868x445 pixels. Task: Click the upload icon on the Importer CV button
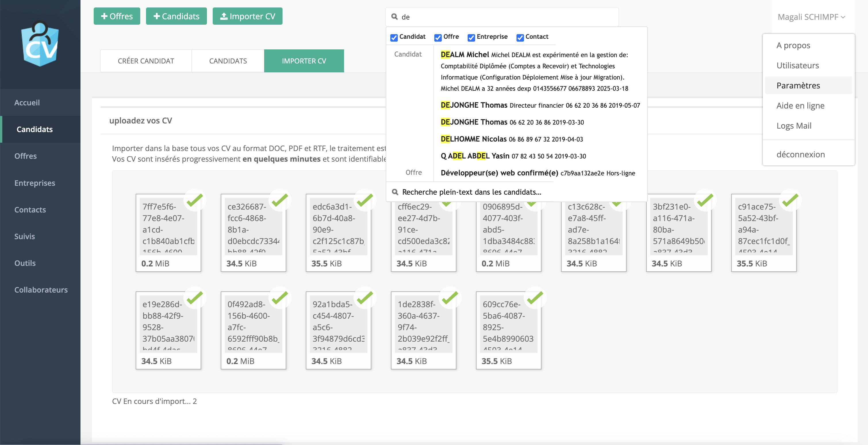tap(224, 16)
